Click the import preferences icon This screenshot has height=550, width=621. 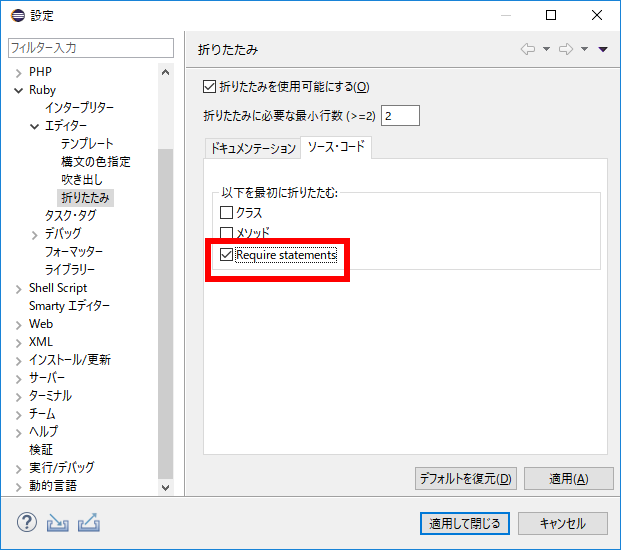(x=57, y=523)
